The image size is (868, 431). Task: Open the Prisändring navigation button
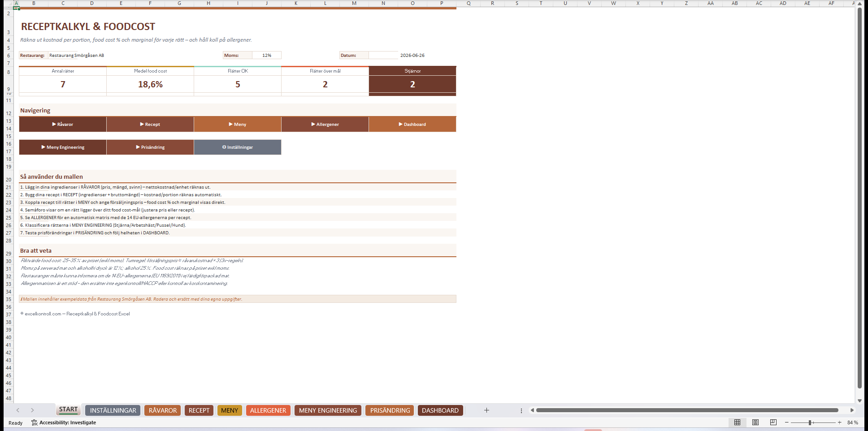point(150,147)
